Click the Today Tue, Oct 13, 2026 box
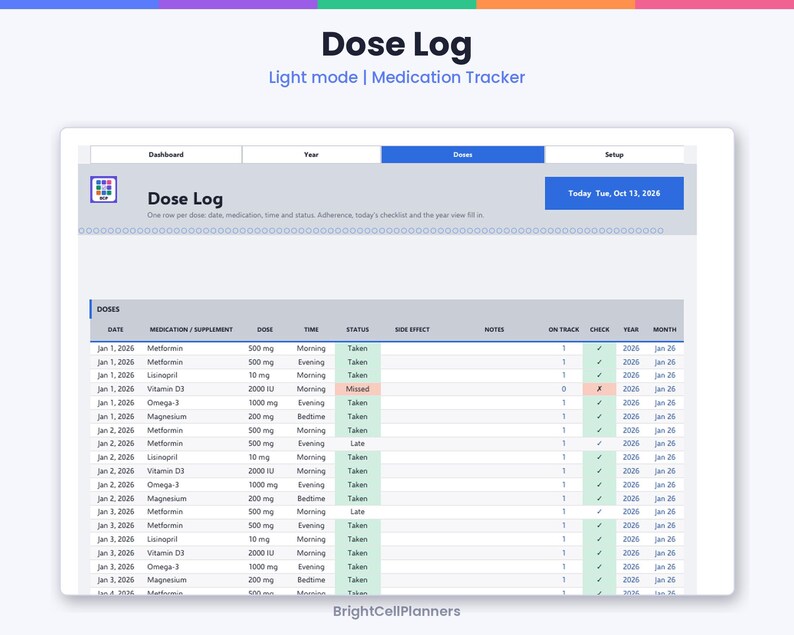The height and width of the screenshot is (635, 794). point(614,193)
